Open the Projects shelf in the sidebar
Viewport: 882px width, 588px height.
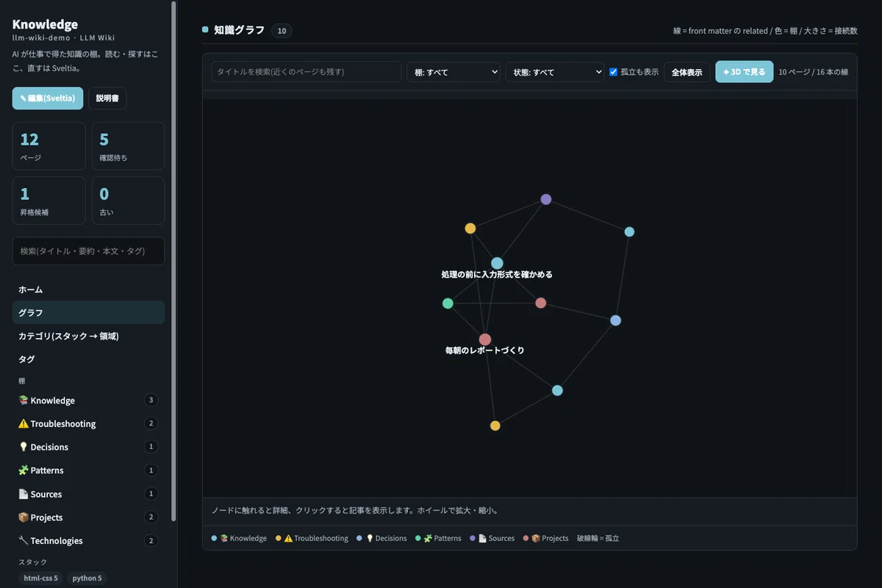88,517
